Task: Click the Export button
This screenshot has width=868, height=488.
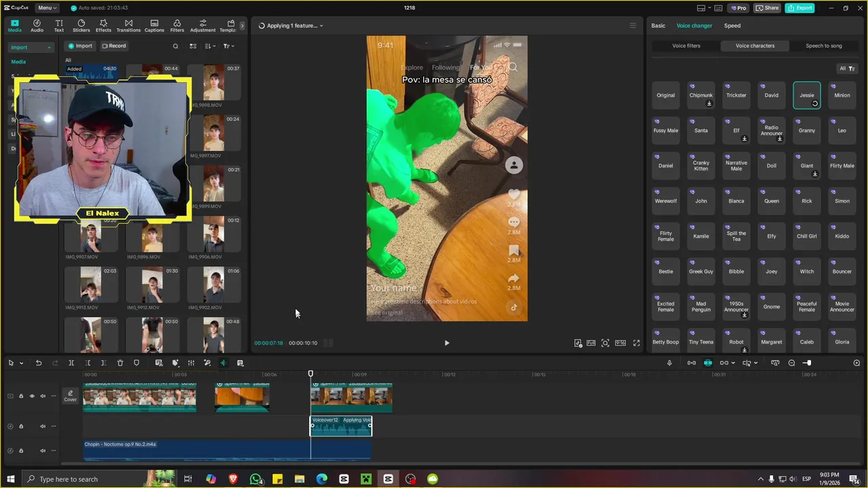Action: coord(800,8)
